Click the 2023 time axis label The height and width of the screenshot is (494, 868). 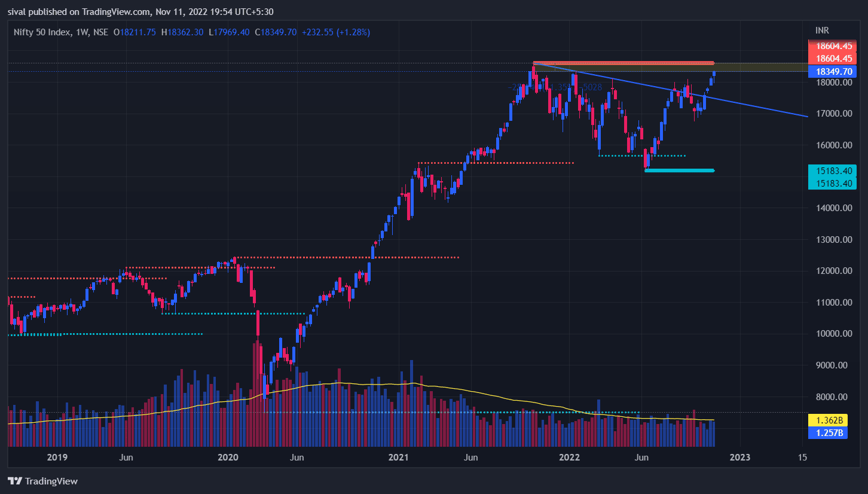click(740, 458)
